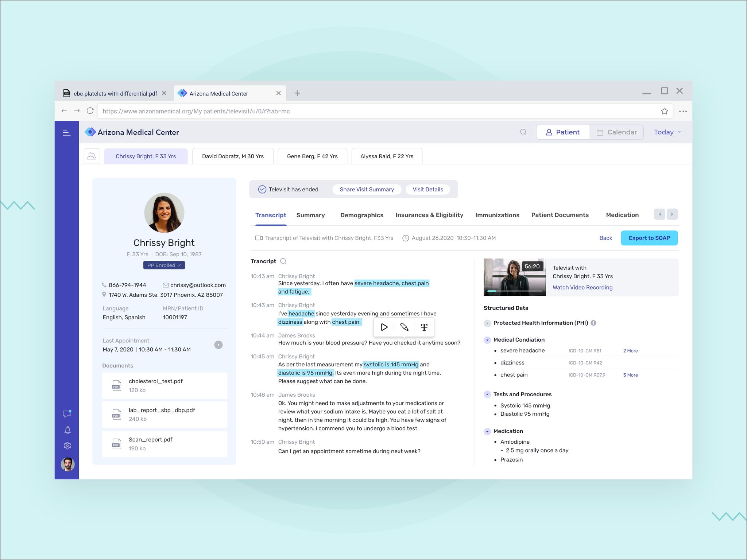Open Insurances & Eligibility tab
The width and height of the screenshot is (747, 560).
point(429,215)
